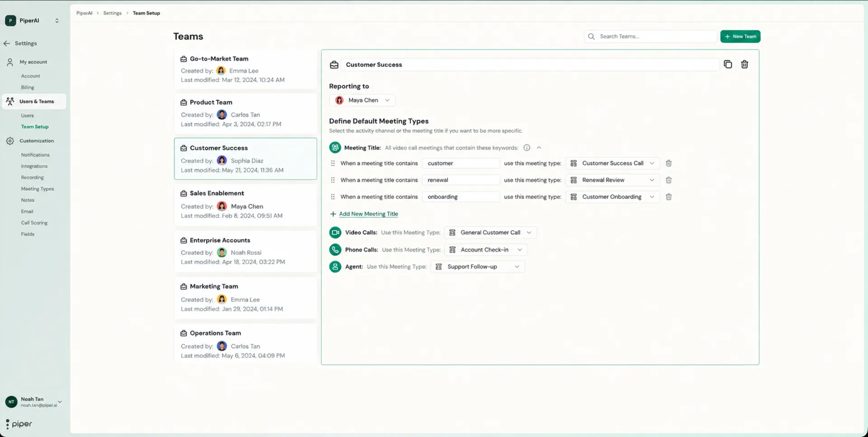The height and width of the screenshot is (437, 868).
Task: Click Add New Meeting Title link
Action: (368, 214)
